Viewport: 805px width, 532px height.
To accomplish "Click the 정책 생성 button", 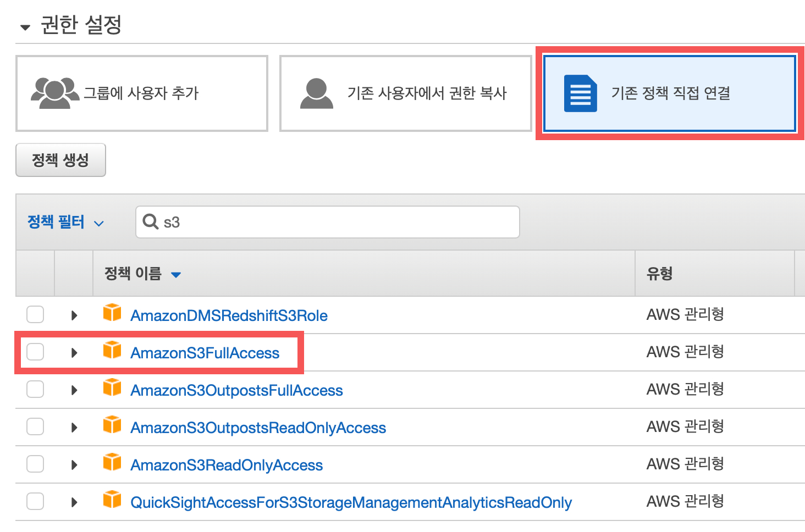I will click(60, 160).
